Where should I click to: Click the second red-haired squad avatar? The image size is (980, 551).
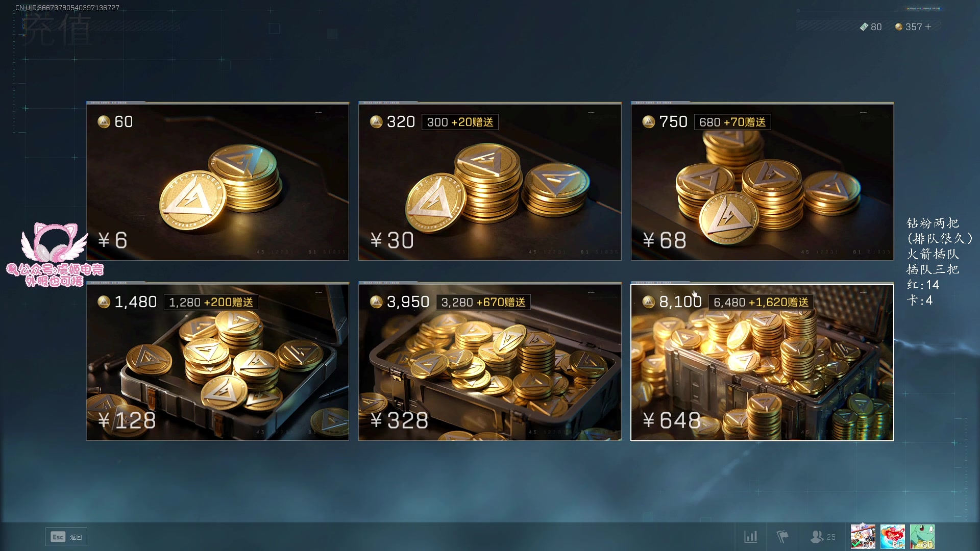[893, 537]
